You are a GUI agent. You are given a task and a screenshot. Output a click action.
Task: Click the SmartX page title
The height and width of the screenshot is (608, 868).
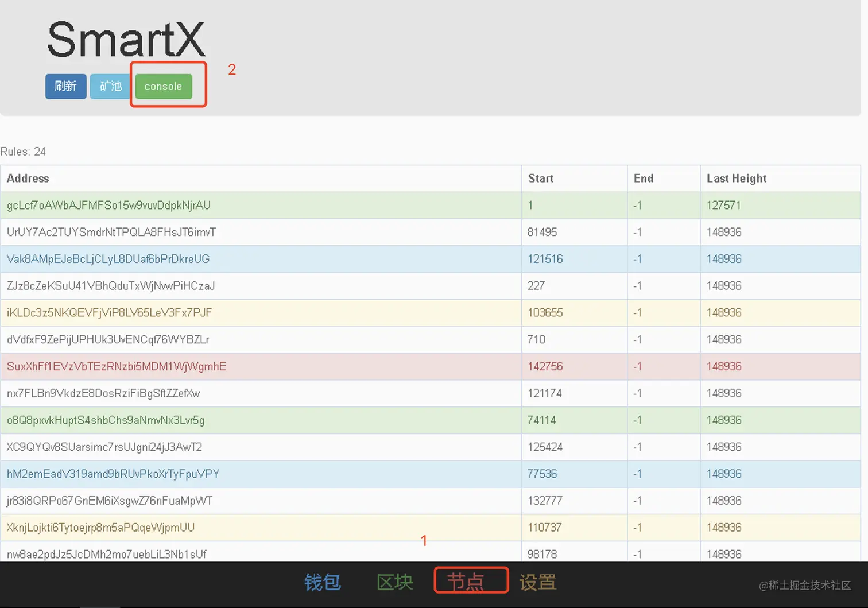[126, 40]
